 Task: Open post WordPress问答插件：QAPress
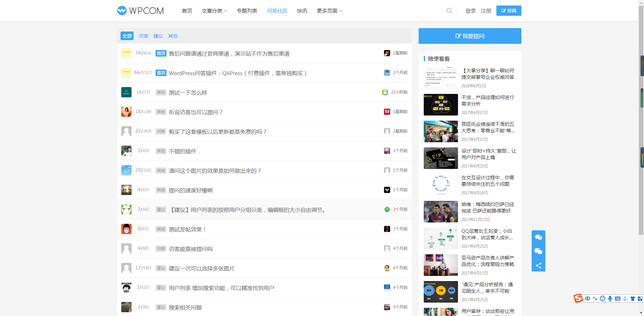(238, 73)
